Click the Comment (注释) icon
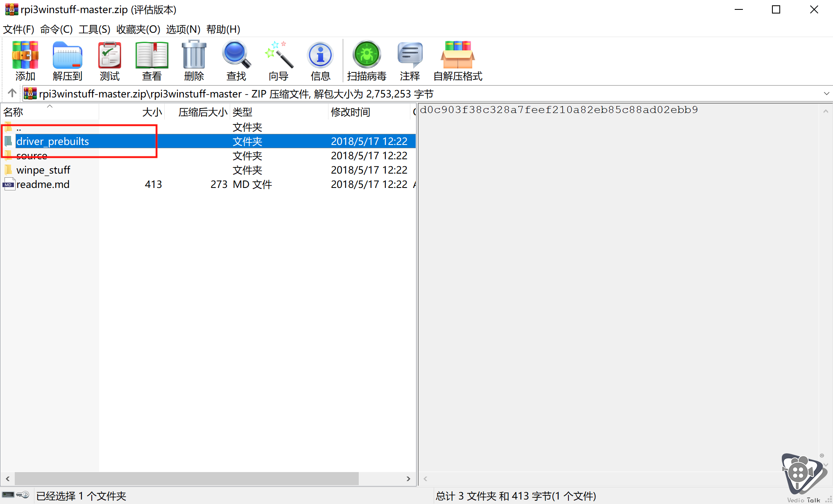833x504 pixels. [x=410, y=55]
